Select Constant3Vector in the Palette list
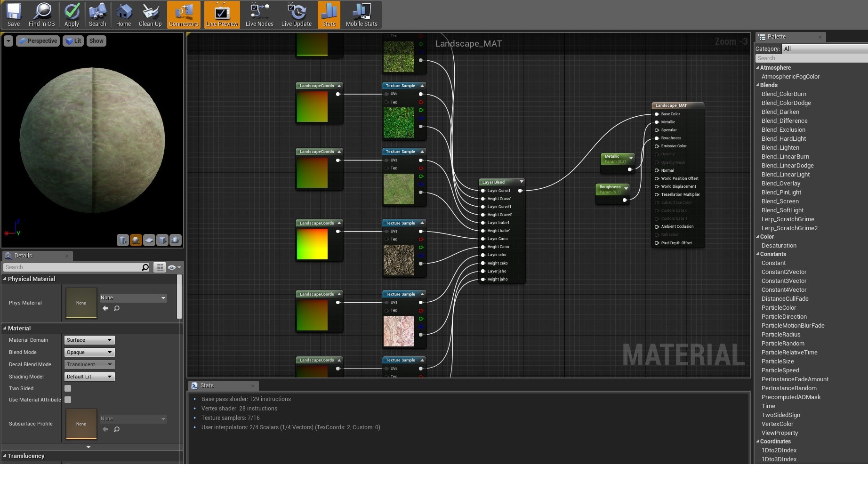The height and width of the screenshot is (482, 868). point(784,281)
